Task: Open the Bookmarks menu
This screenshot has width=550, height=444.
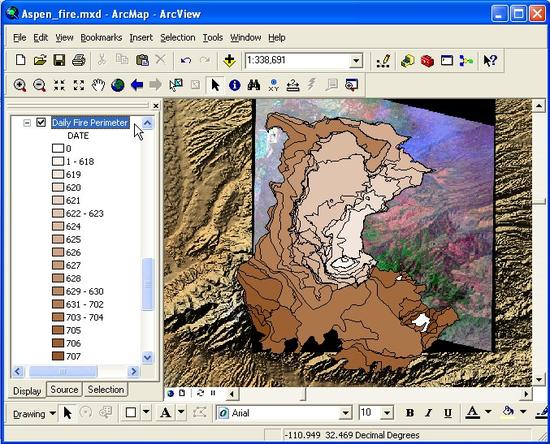Action: pos(101,38)
